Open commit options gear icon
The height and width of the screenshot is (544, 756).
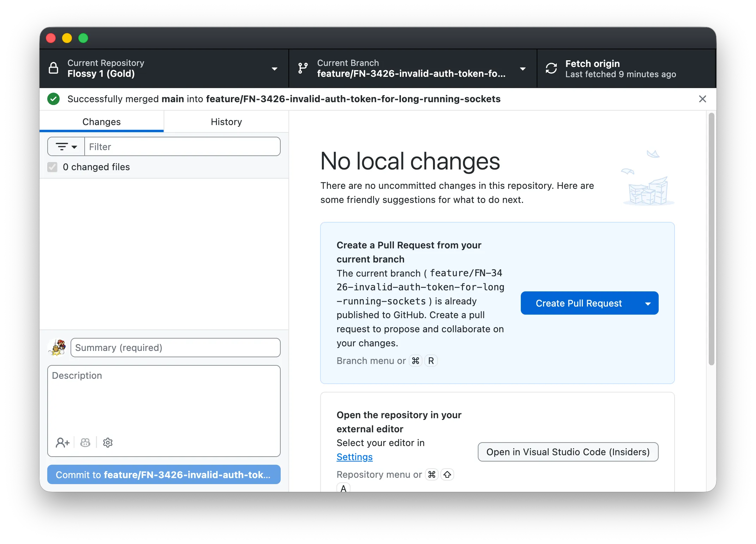(x=108, y=443)
